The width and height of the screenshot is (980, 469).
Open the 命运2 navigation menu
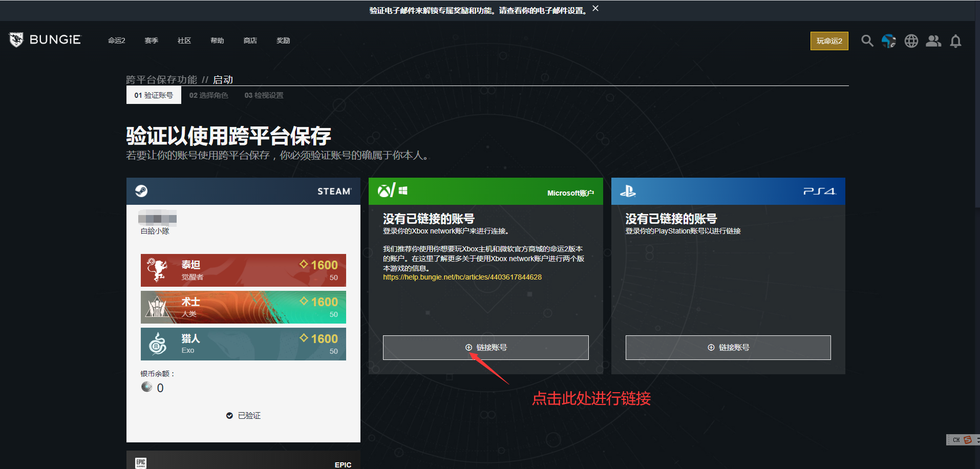(116, 40)
